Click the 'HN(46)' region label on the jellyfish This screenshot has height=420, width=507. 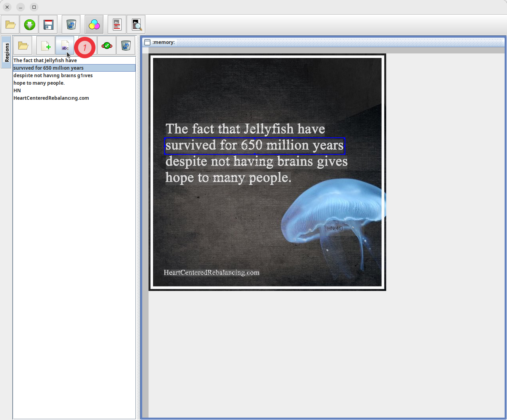pyautogui.click(x=335, y=228)
